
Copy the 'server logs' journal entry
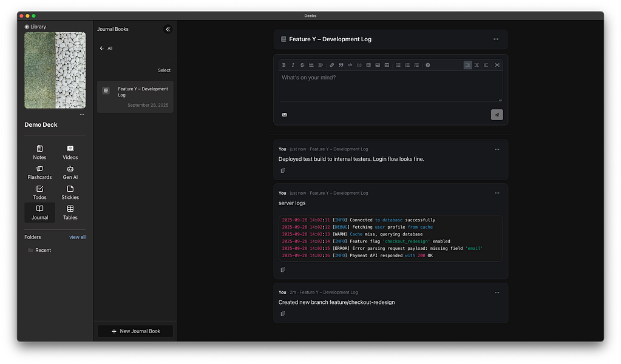[283, 270]
